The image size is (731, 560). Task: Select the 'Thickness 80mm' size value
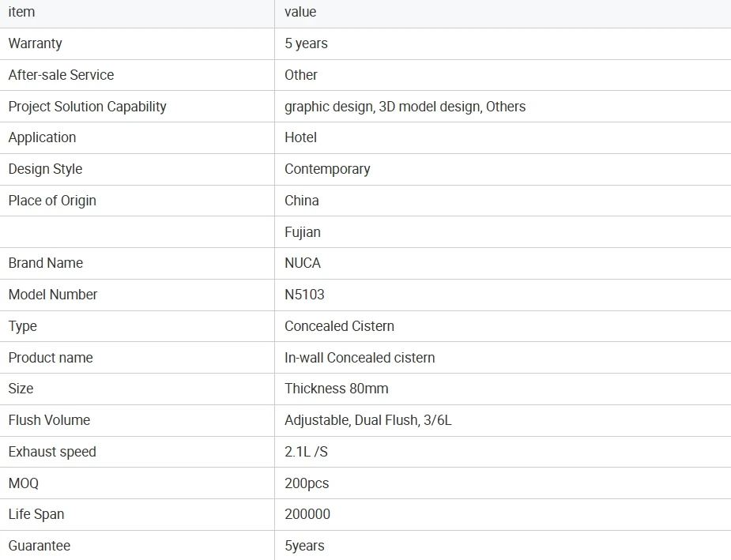(337, 389)
